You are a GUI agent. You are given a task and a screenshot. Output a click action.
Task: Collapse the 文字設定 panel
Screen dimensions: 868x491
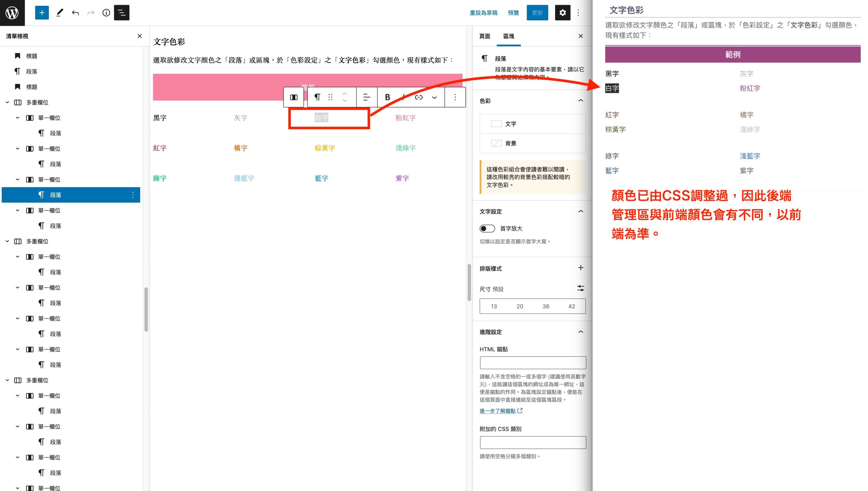(x=581, y=212)
